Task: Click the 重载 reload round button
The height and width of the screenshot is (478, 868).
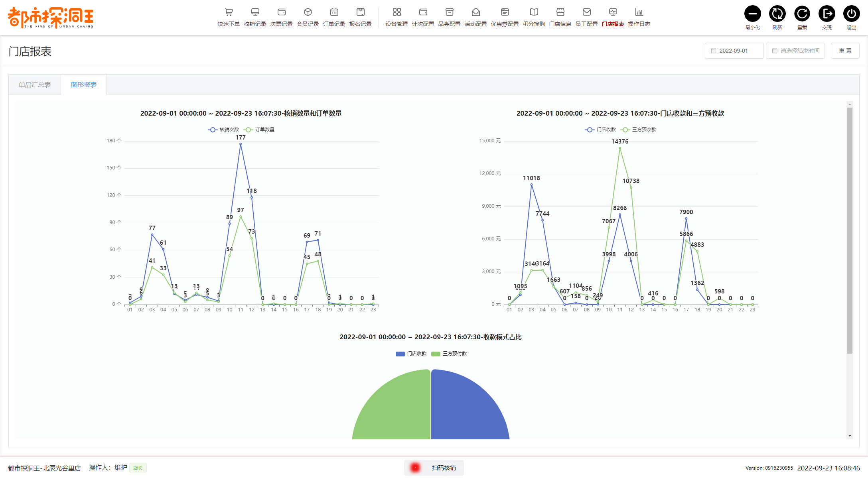Action: point(802,14)
